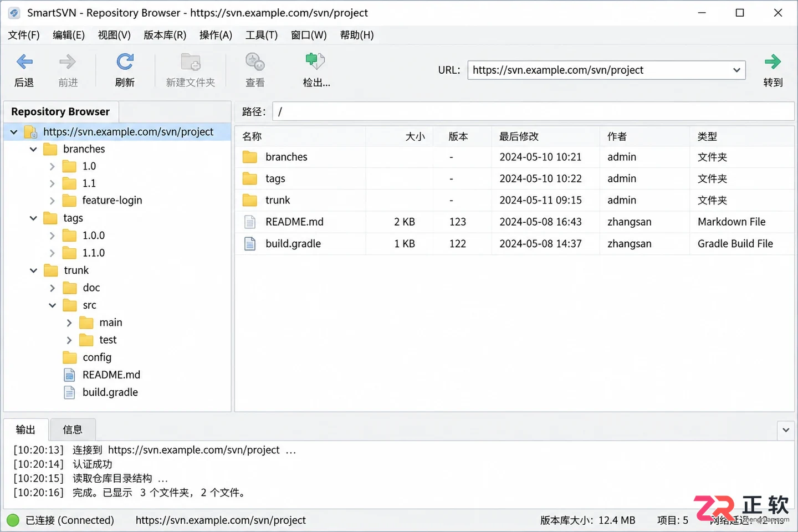Image resolution: width=798 pixels, height=532 pixels.
Task: Select tag 1.1.0 in tree
Action: coord(94,253)
